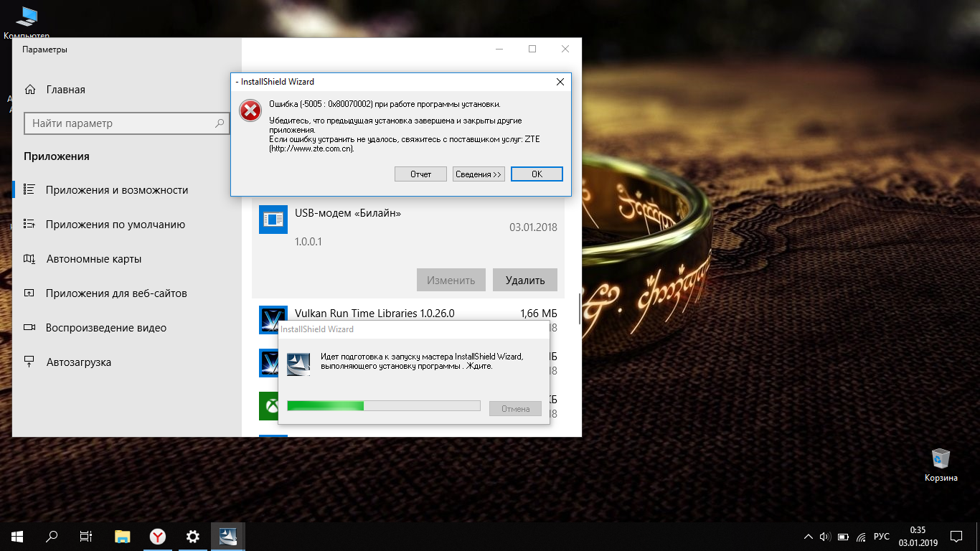The image size is (980, 551).
Task: Open the Windows Start menu
Action: [x=17, y=536]
